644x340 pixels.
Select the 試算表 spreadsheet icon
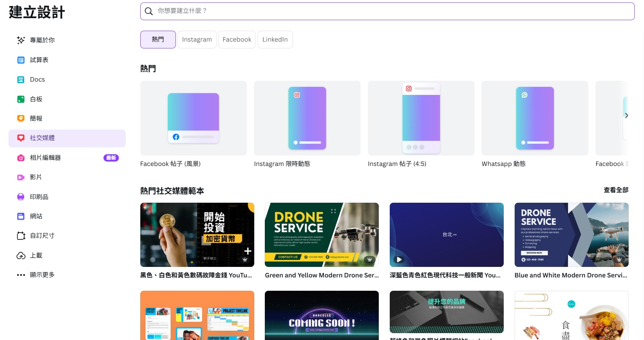point(21,60)
